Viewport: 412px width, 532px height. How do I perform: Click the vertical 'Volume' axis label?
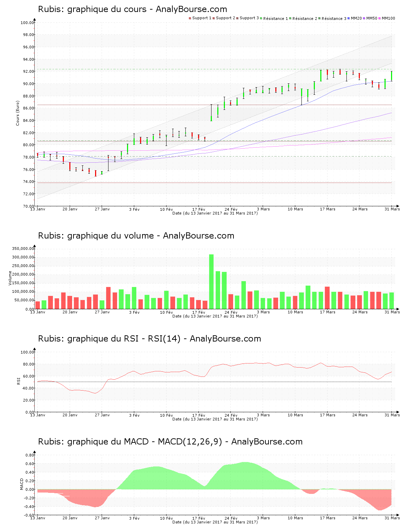[x=10, y=278]
